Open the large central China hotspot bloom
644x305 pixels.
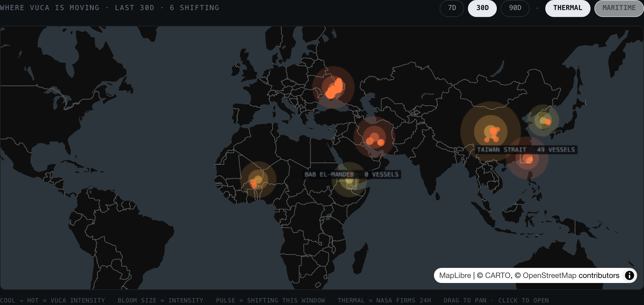[491, 131]
